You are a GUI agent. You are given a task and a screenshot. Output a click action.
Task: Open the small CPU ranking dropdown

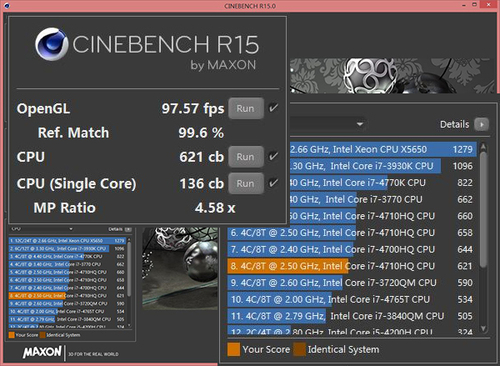pyautogui.click(x=71, y=229)
